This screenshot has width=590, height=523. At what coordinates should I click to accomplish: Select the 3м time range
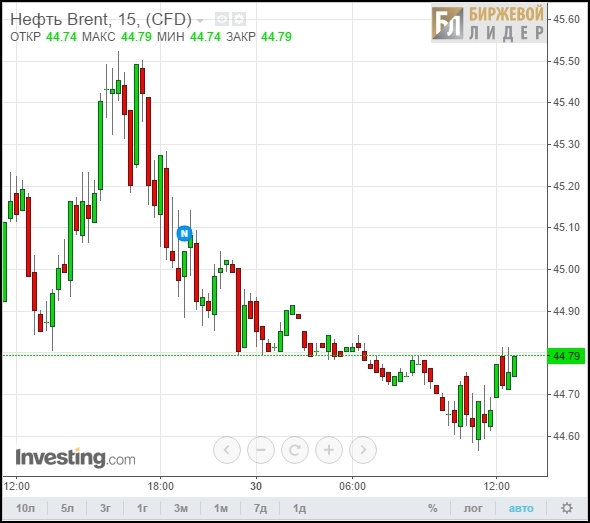tap(181, 508)
